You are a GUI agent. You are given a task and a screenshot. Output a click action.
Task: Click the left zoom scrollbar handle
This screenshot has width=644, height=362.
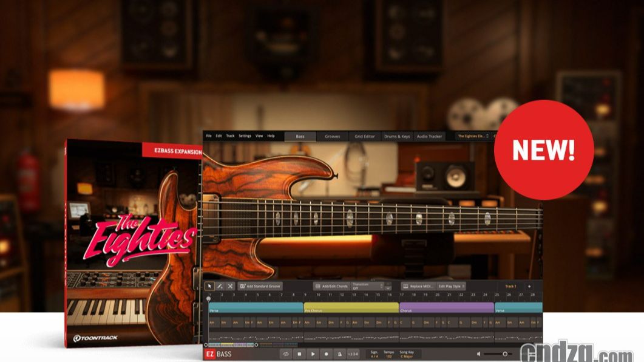pos(206,345)
